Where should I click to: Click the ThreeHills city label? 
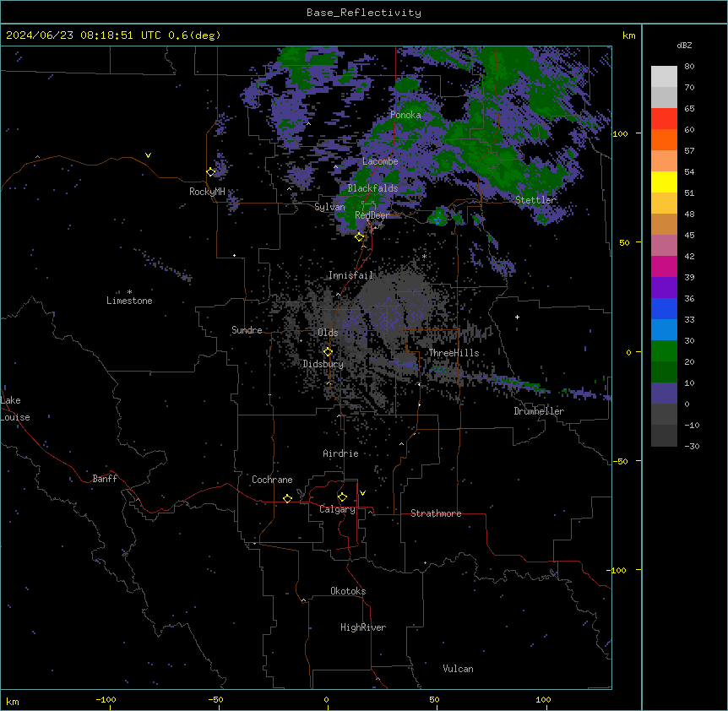coord(454,353)
